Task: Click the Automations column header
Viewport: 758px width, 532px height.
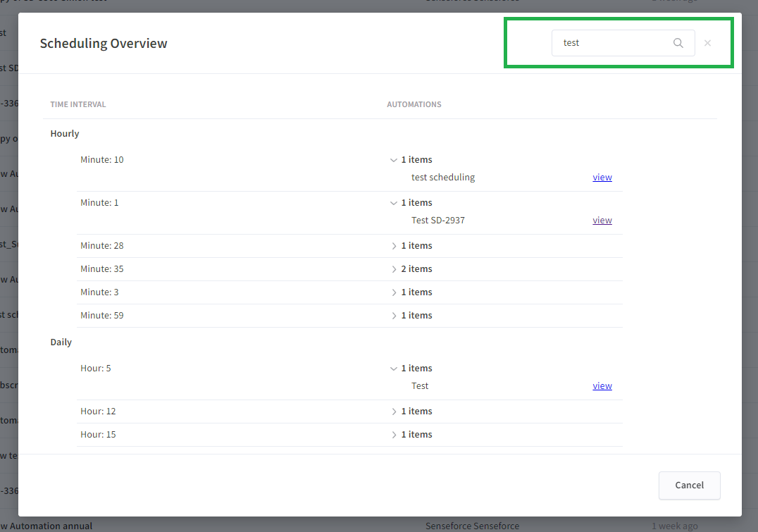Action: pos(414,104)
